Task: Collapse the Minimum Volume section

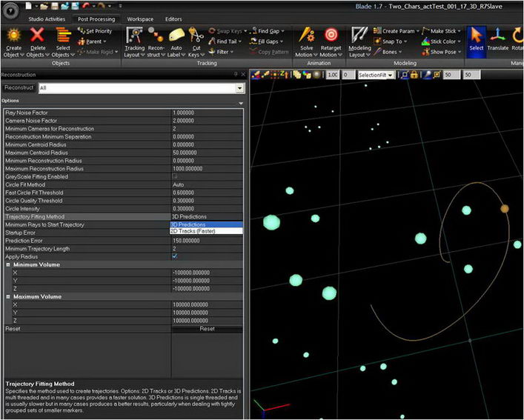Action: pyautogui.click(x=8, y=264)
